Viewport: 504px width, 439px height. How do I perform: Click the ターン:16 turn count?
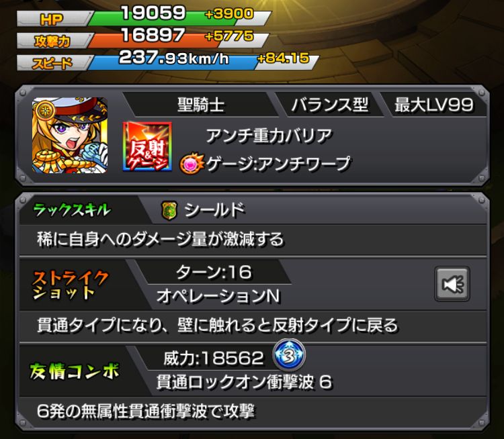tap(214, 273)
